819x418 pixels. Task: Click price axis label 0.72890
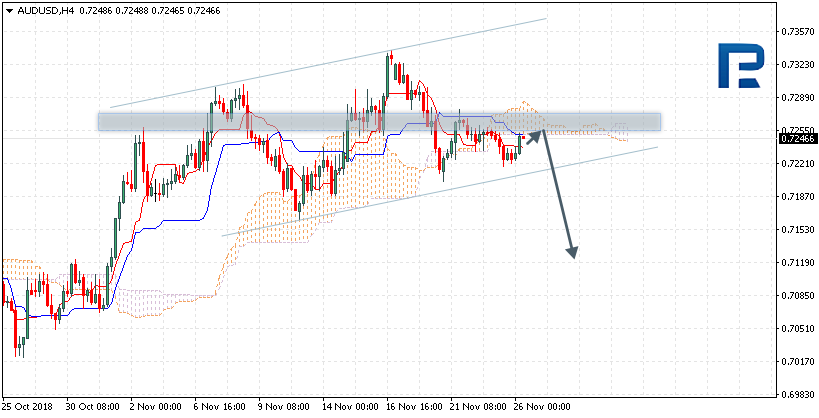[799, 98]
